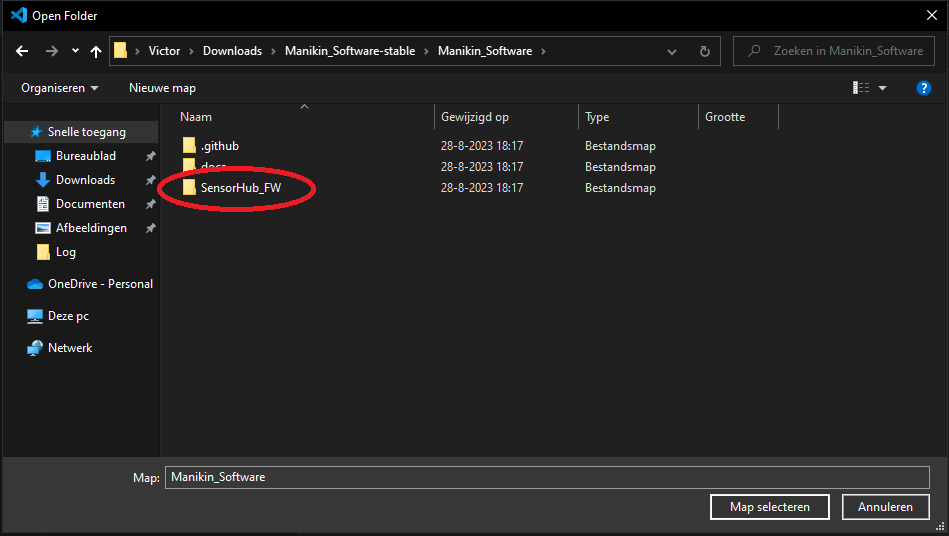The height and width of the screenshot is (536, 949).
Task: Open Bureaublad in the sidebar
Action: (86, 156)
